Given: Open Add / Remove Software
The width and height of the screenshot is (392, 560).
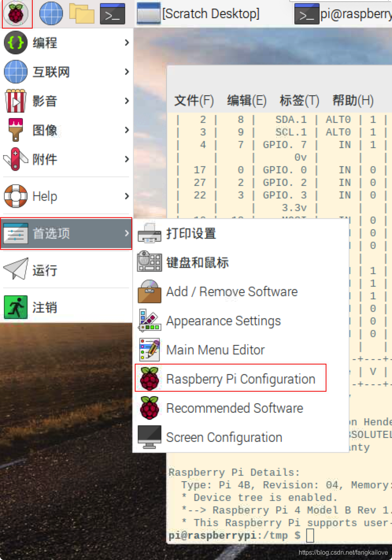Looking at the screenshot, I should (x=241, y=291).
